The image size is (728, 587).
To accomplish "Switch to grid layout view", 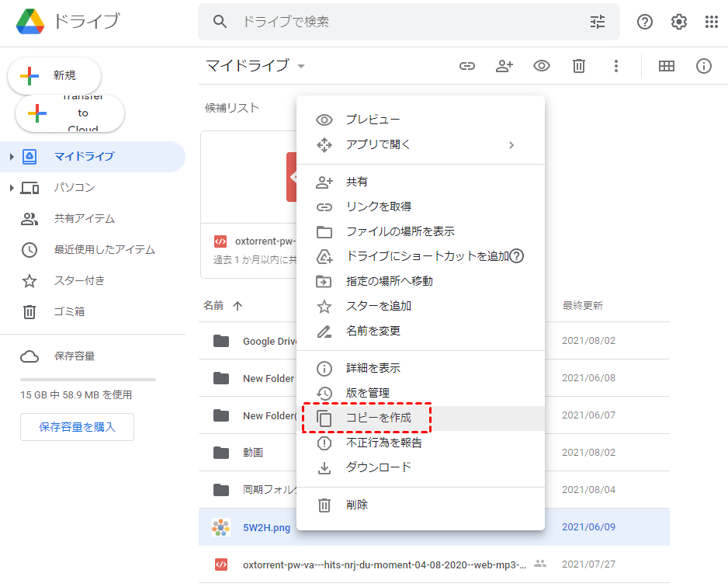I will click(666, 66).
